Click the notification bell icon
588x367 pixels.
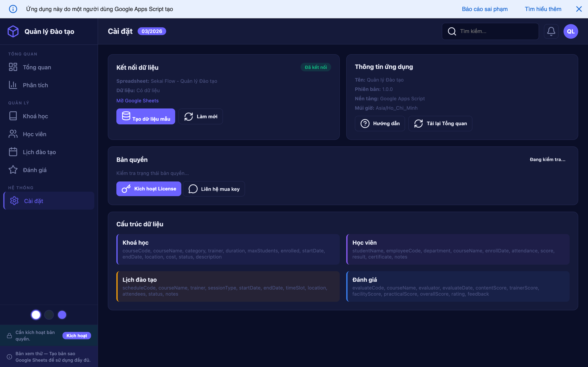click(x=551, y=31)
